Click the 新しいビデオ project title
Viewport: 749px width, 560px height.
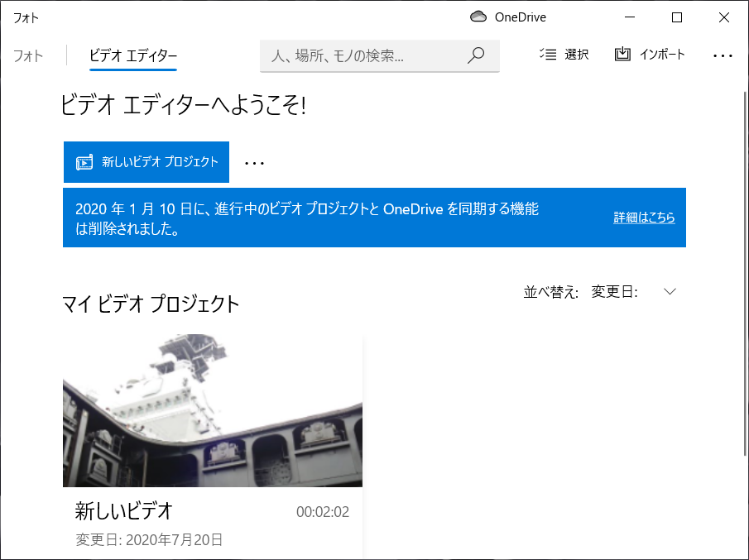click(123, 511)
